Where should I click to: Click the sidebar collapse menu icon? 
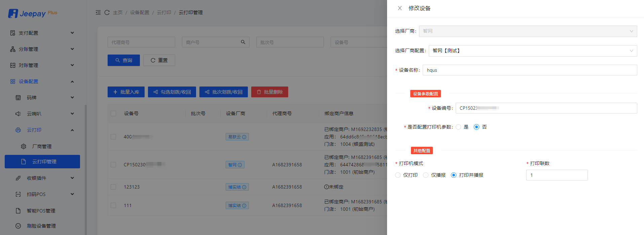(x=98, y=12)
